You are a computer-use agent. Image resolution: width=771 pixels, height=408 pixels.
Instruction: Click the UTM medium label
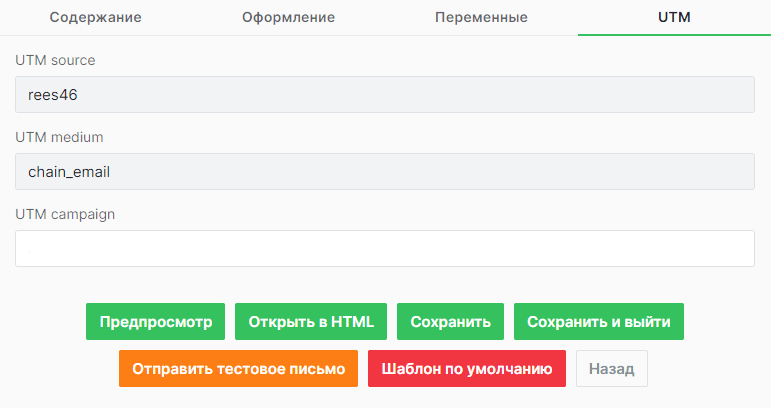[59, 137]
